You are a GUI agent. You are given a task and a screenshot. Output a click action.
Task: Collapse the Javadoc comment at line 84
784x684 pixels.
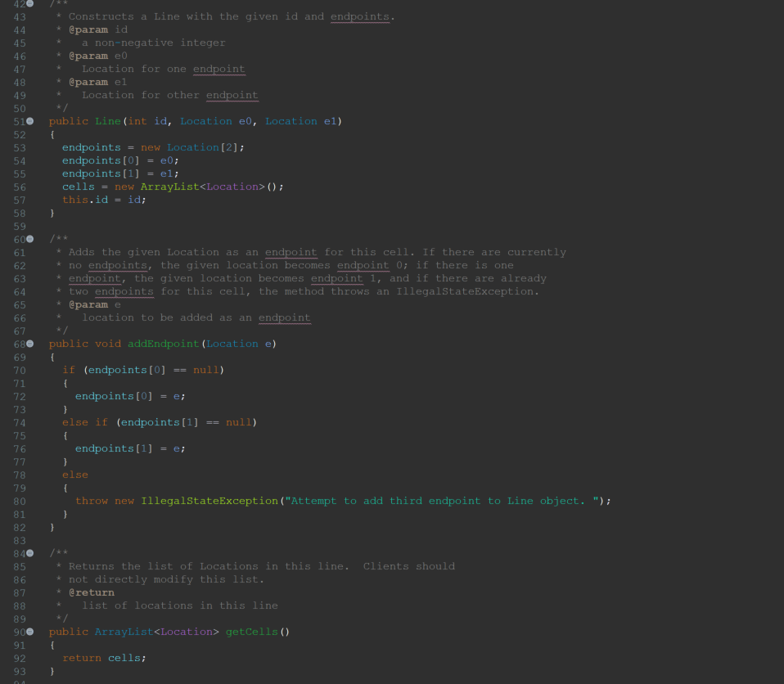(30, 553)
